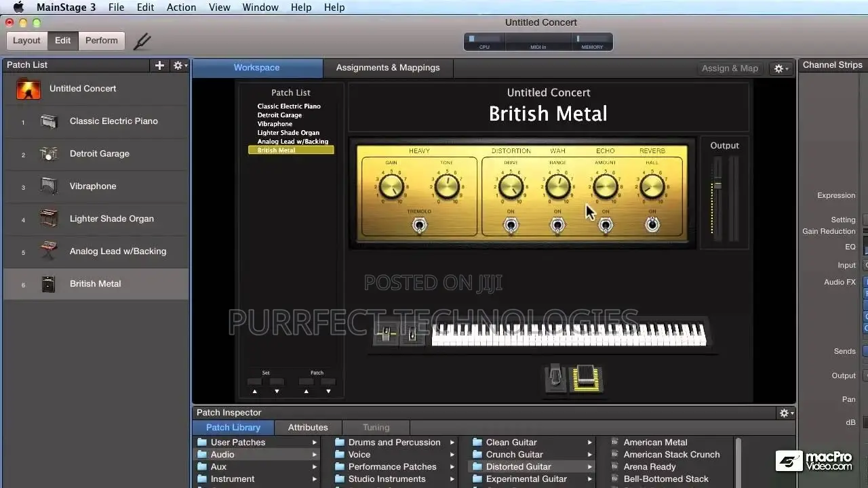Click the Set down arrow
868x488 pixels.
tap(277, 391)
